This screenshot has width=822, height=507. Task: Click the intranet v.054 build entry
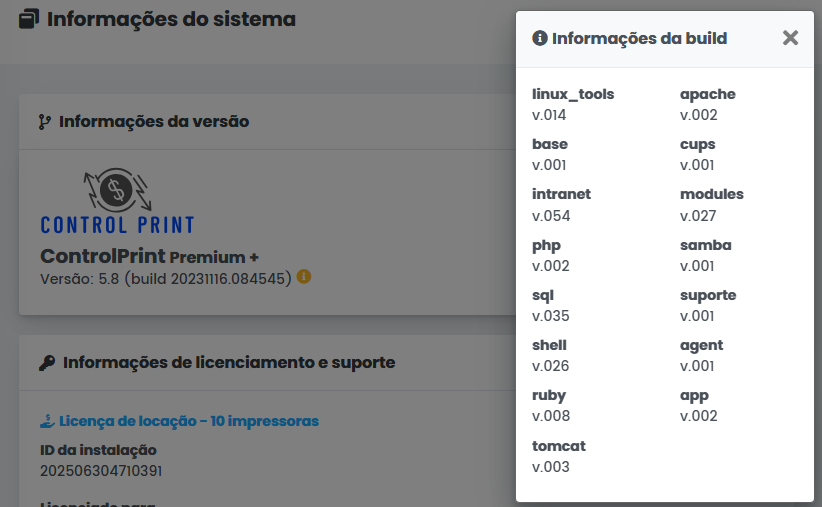click(562, 204)
